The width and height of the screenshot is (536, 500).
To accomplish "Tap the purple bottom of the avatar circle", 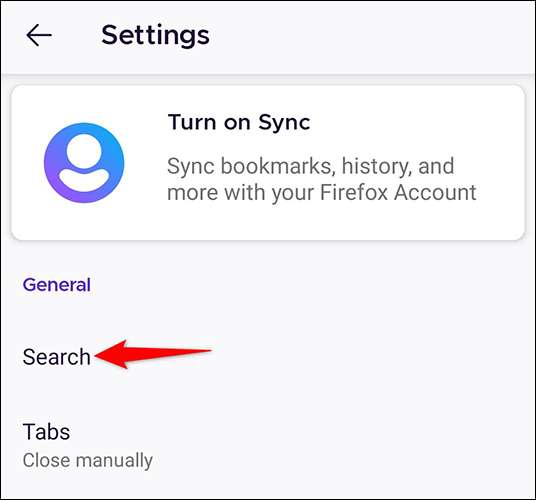I will [83, 195].
